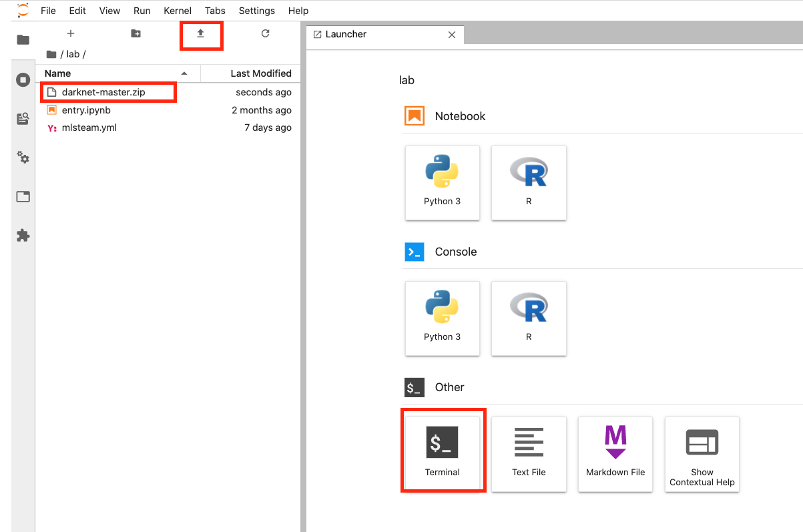
Task: Select the Launcher tab
Action: [385, 35]
